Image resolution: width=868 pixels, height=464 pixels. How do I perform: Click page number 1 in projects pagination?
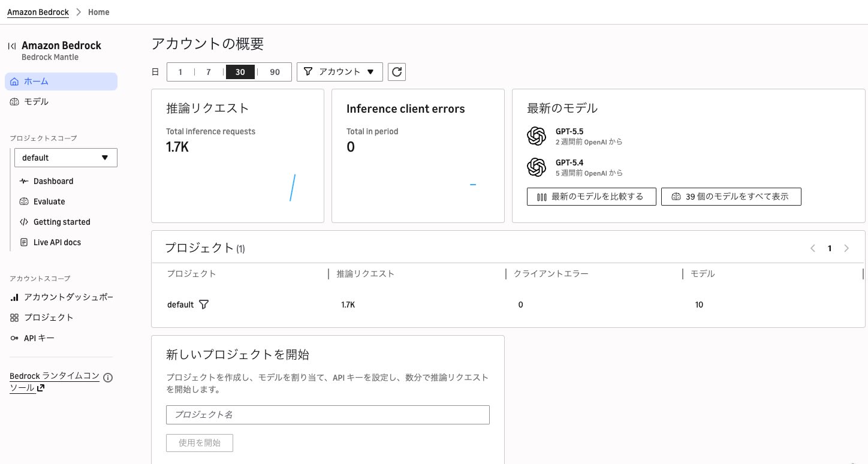tap(830, 248)
